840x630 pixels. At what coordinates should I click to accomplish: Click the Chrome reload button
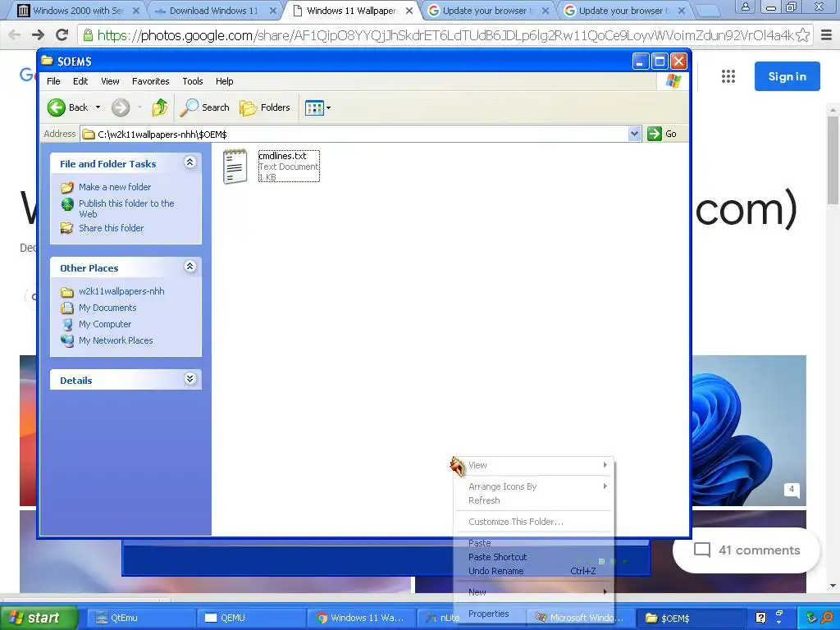click(62, 35)
